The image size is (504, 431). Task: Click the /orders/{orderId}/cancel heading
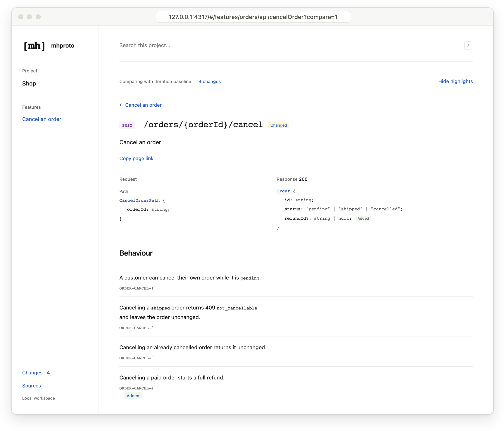pyautogui.click(x=203, y=125)
